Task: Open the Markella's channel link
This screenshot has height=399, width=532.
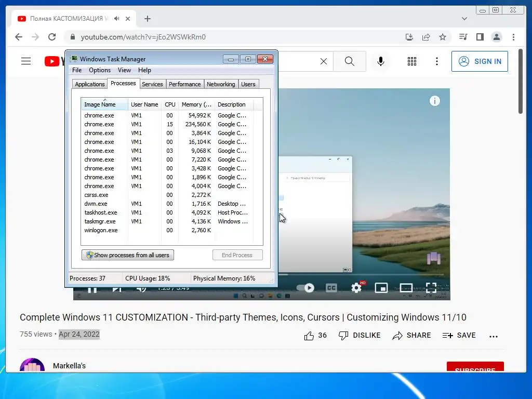Action: coord(69,366)
